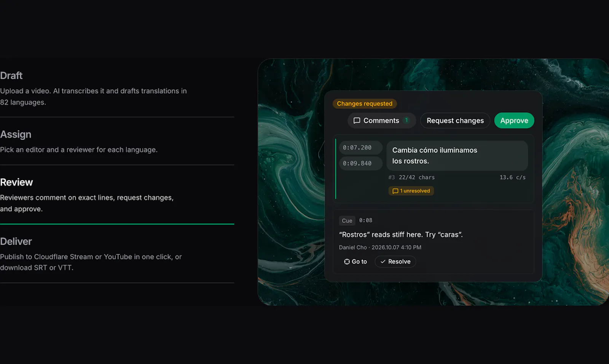Open the Comments button
Image resolution: width=609 pixels, height=364 pixels.
(x=381, y=121)
